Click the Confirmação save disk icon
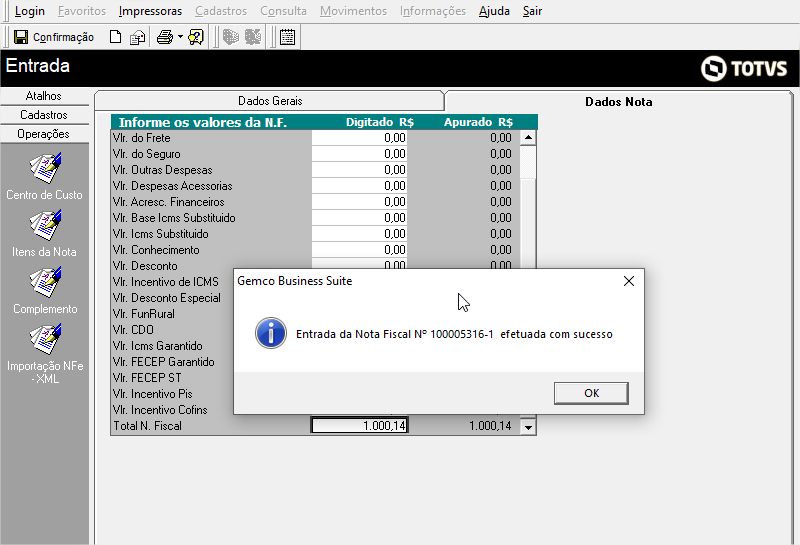This screenshot has width=800, height=545. tap(21, 37)
